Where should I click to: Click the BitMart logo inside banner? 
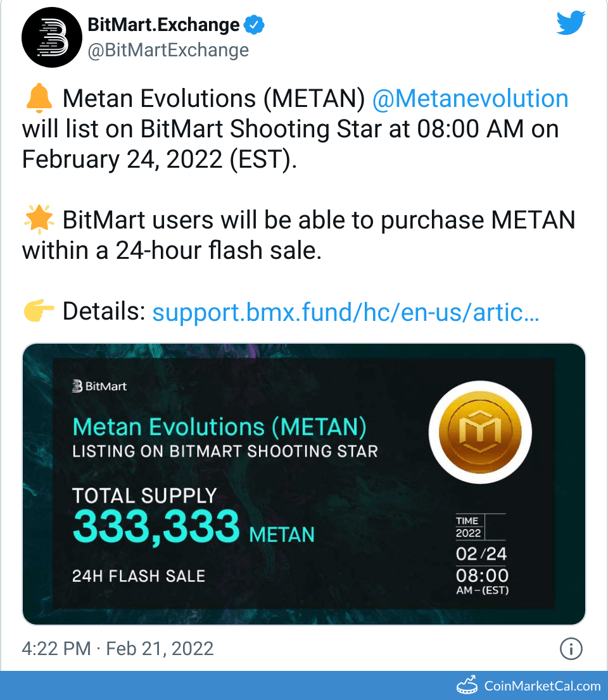tap(99, 385)
